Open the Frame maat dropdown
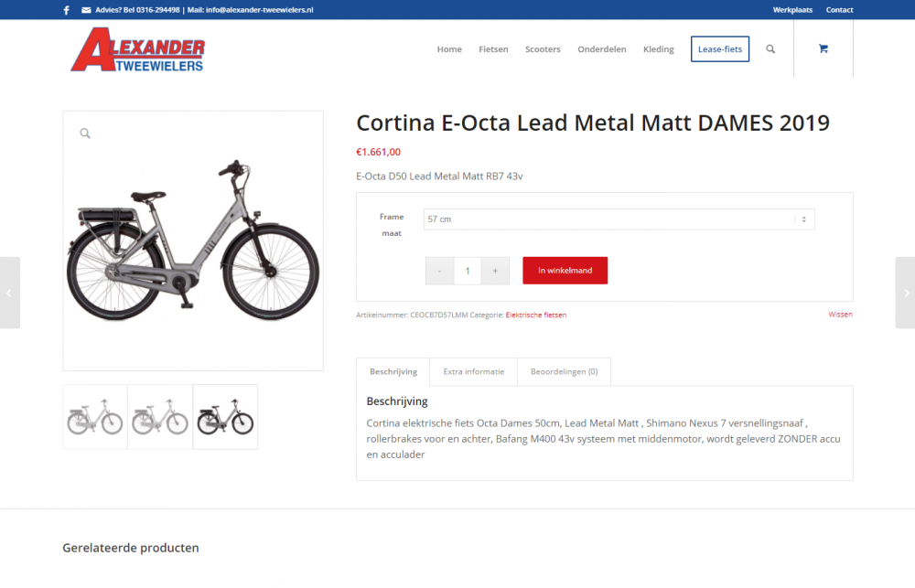915x588 pixels. 619,219
